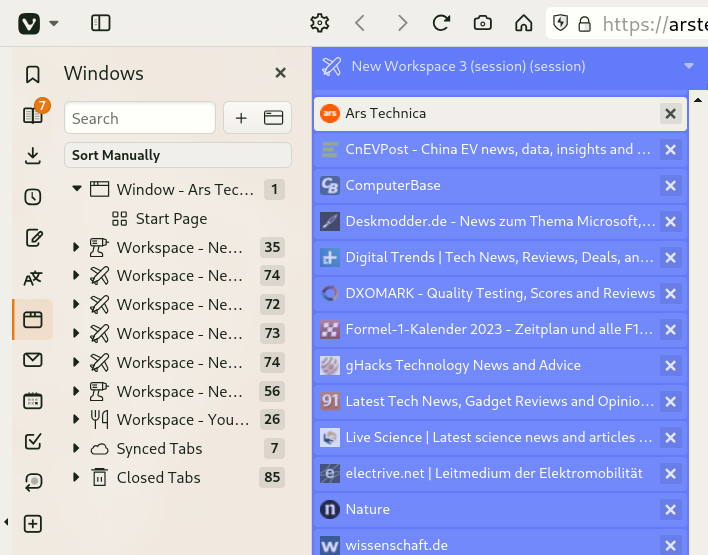The height and width of the screenshot is (555, 708).
Task: Open the Notes panel
Action: pos(33,238)
